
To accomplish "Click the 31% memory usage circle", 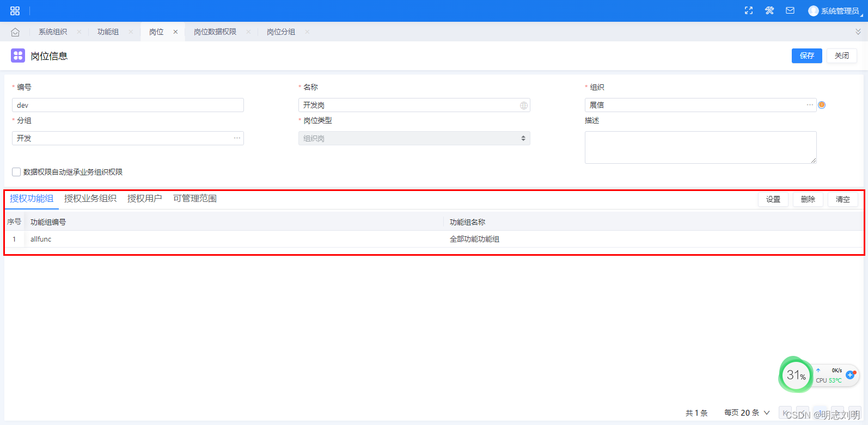I will point(796,374).
